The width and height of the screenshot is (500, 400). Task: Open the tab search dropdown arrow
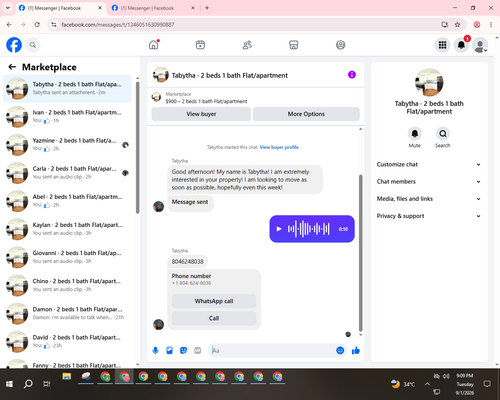pyautogui.click(x=7, y=8)
